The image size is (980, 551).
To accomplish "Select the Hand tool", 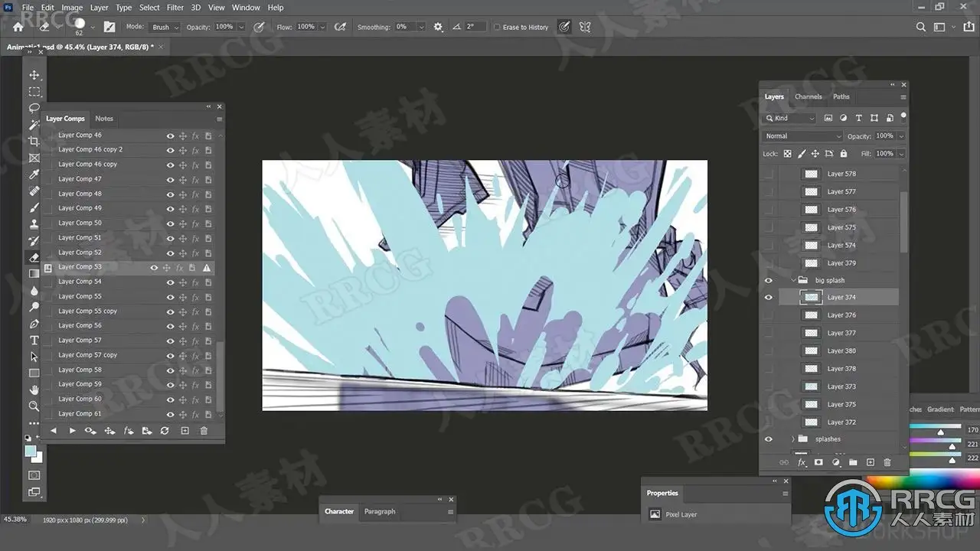I will pos(34,390).
